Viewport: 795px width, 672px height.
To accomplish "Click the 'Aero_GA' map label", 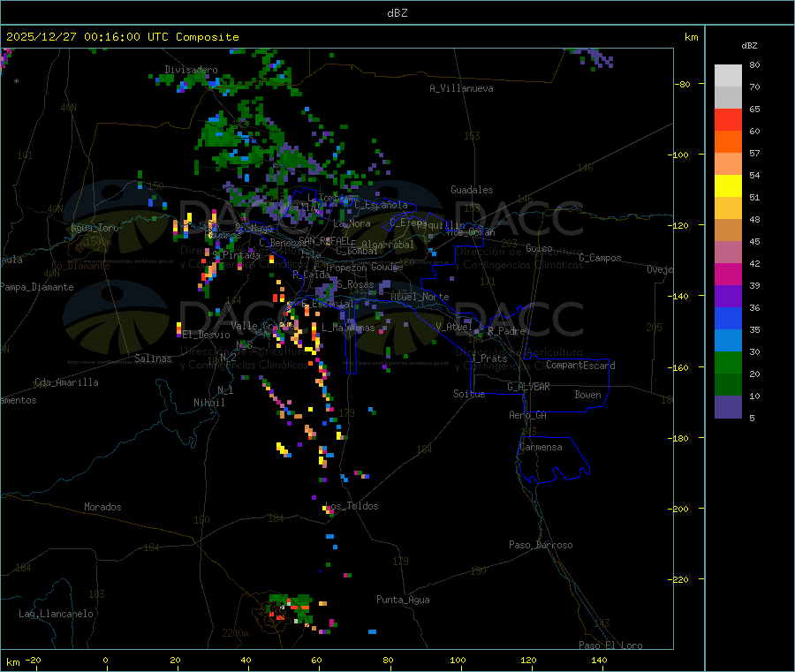I will (528, 415).
